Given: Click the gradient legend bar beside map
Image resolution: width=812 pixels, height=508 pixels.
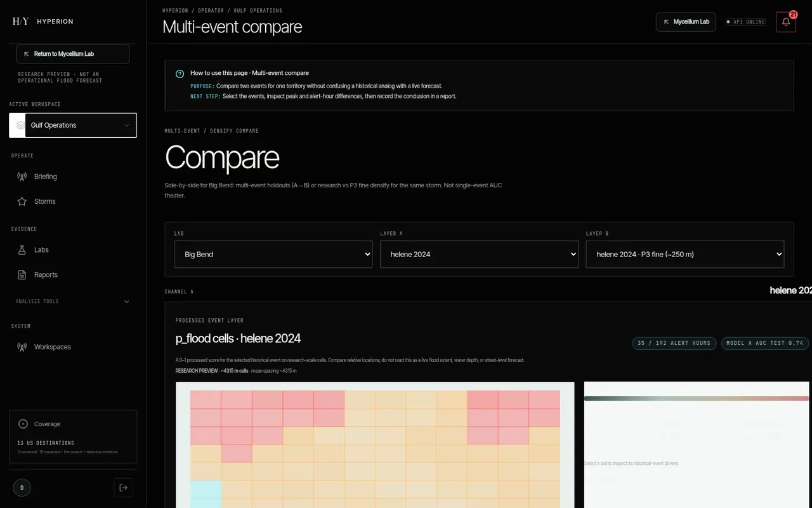Looking at the screenshot, I should (x=698, y=399).
